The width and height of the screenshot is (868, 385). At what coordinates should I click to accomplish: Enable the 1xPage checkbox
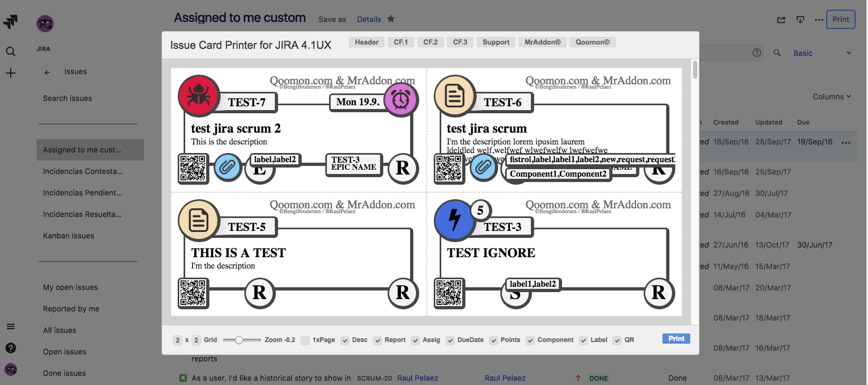(x=305, y=340)
